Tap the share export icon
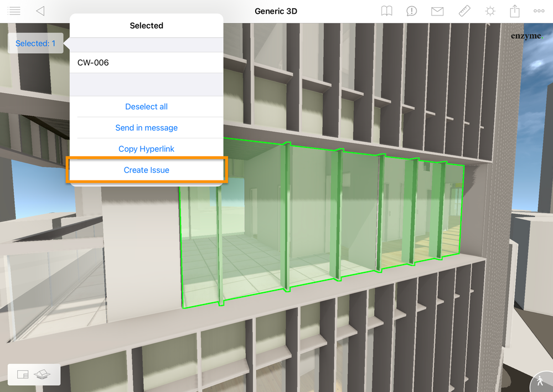 pos(515,11)
